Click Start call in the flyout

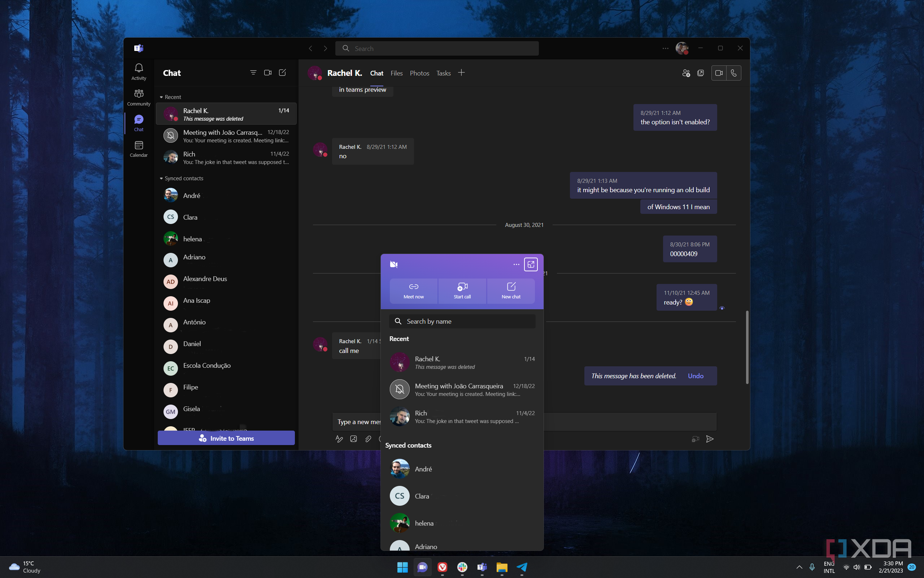coord(462,291)
